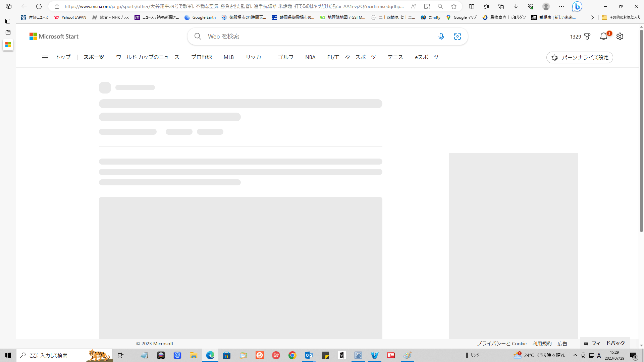Expand the hamburger navigation menu
The height and width of the screenshot is (362, 644).
coord(45,57)
